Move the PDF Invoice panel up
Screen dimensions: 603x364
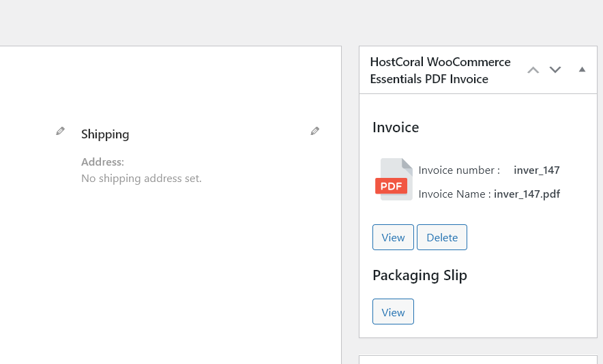coord(533,70)
